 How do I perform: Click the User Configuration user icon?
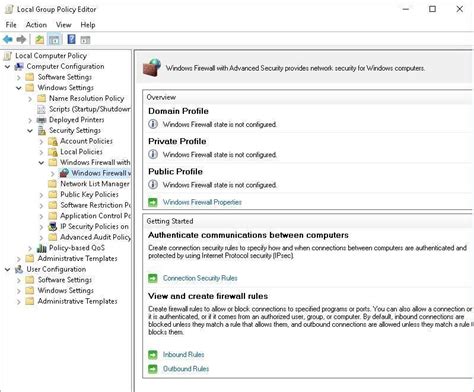(x=19, y=269)
